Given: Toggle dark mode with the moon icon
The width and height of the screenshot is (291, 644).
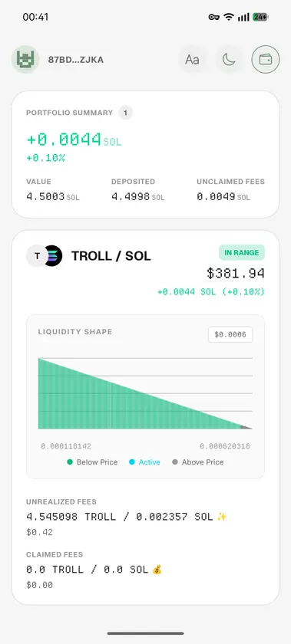Looking at the screenshot, I should pyautogui.click(x=229, y=60).
